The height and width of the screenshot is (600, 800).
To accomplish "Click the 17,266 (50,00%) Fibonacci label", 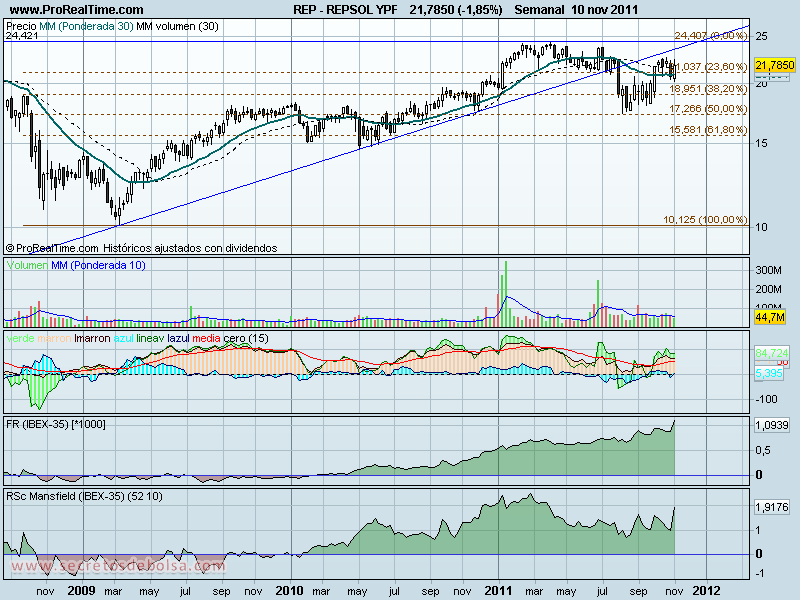I will click(x=708, y=109).
